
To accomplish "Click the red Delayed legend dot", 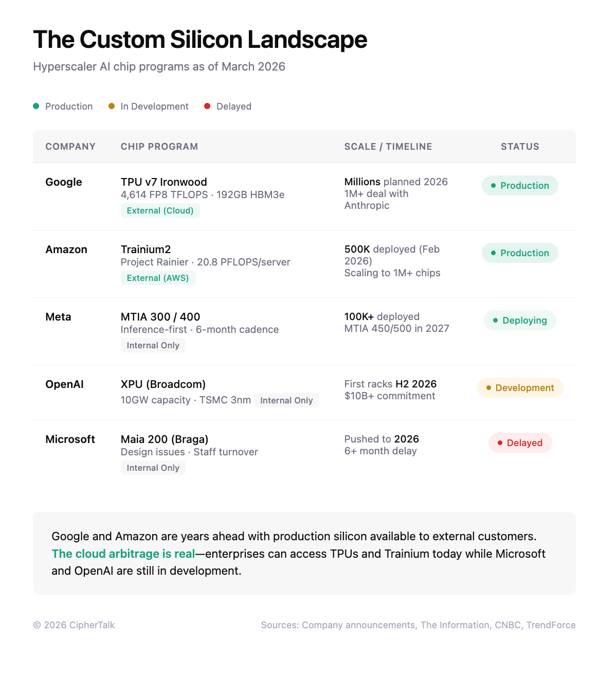I will [207, 106].
